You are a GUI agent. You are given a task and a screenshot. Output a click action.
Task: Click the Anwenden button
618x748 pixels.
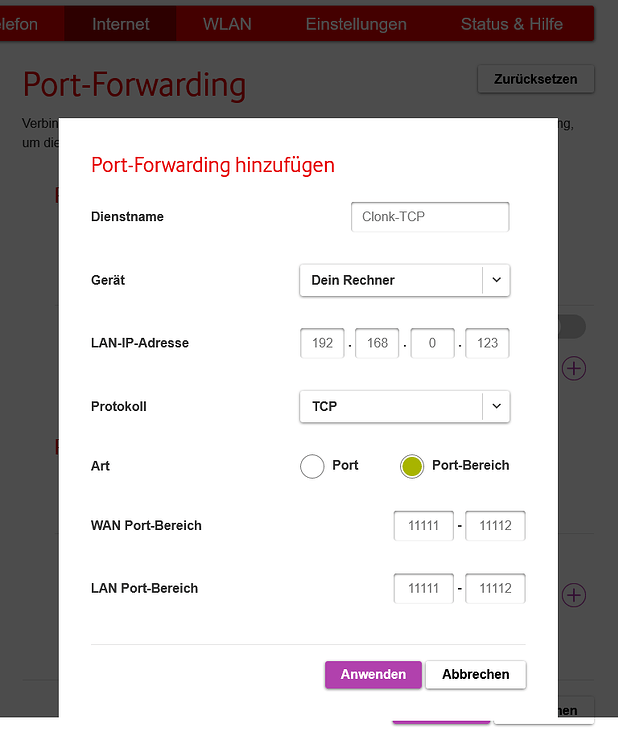(373, 674)
